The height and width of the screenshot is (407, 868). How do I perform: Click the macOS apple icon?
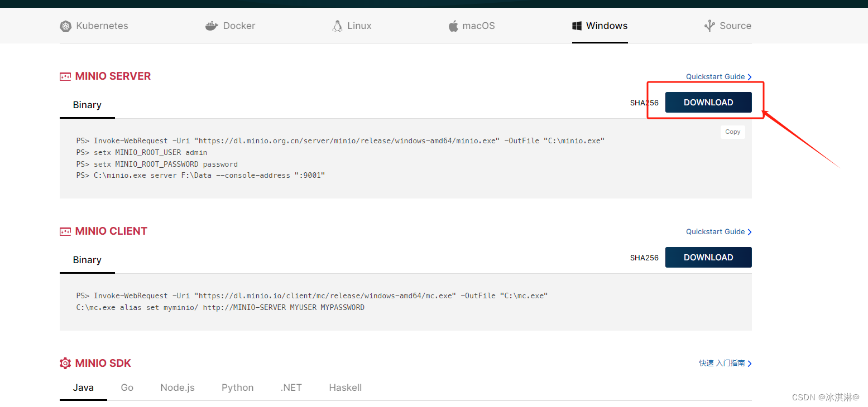[453, 26]
